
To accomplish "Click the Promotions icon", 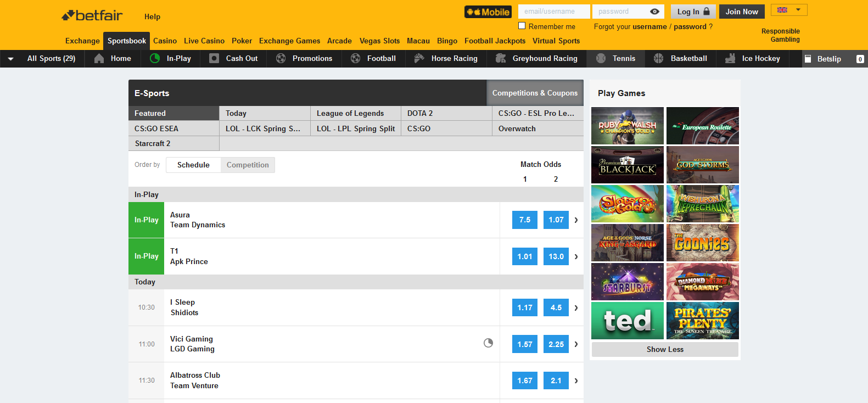I will click(x=281, y=58).
